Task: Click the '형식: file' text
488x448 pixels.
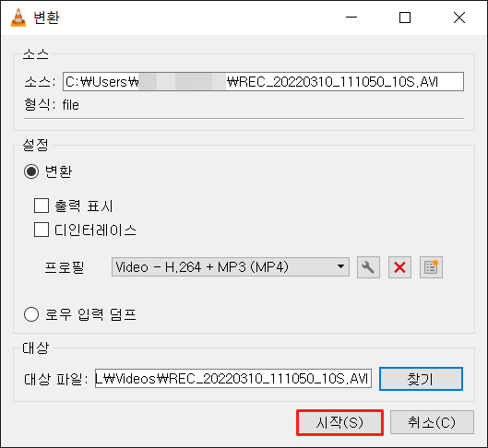Action: coord(52,105)
